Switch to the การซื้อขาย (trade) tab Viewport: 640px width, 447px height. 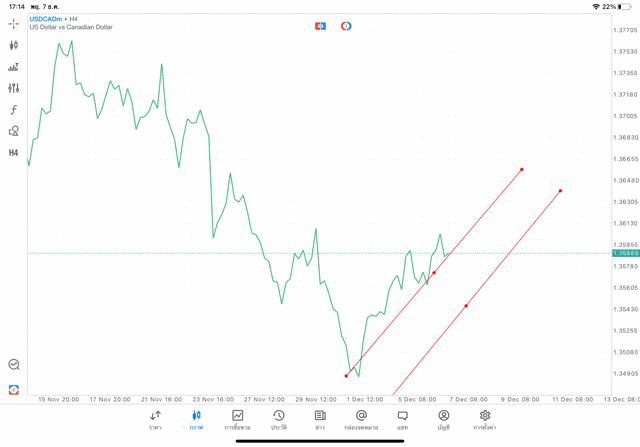(238, 419)
